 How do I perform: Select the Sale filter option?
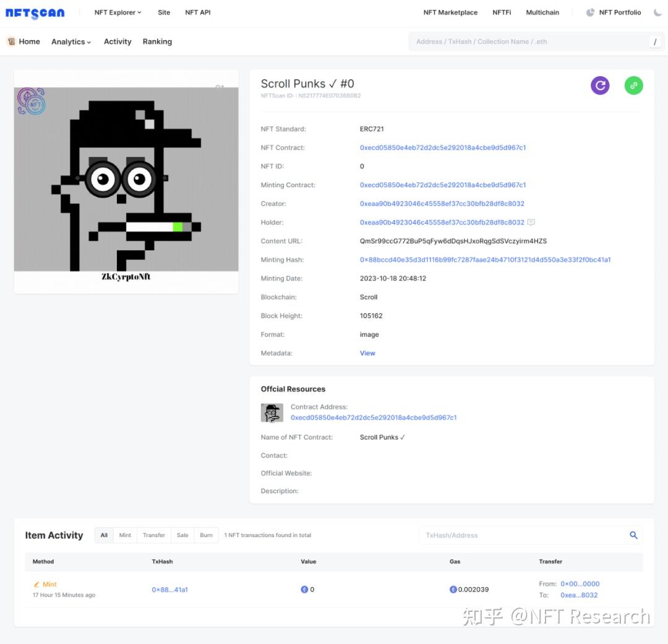[x=182, y=535]
